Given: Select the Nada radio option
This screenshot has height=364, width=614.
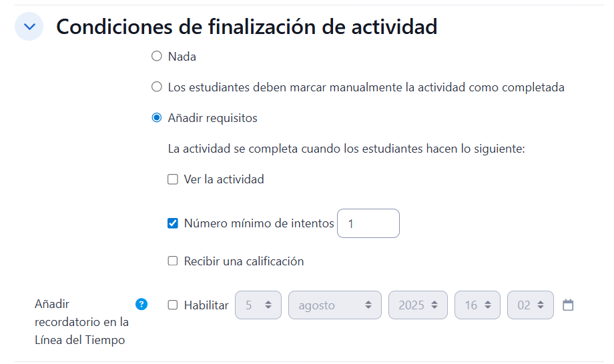Looking at the screenshot, I should [157, 57].
